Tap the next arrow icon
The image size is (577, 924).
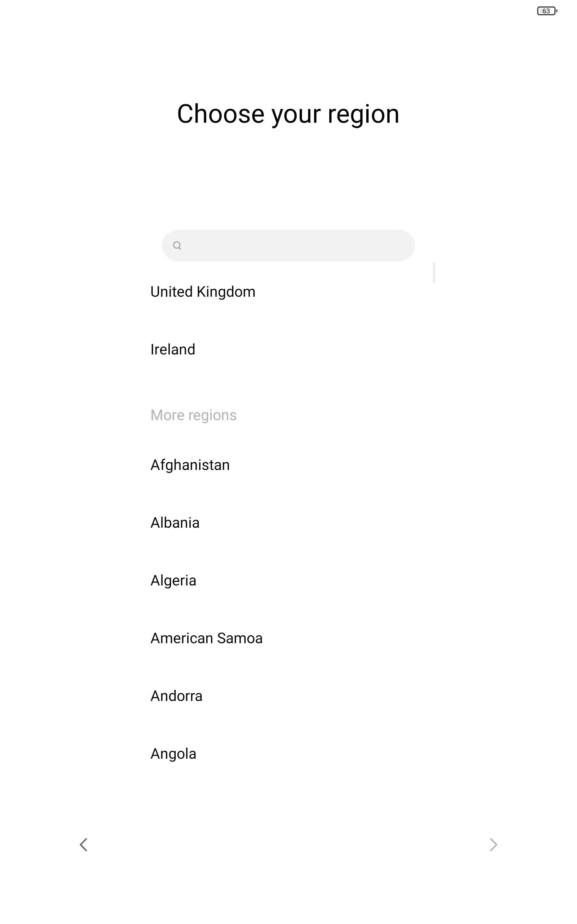click(493, 845)
